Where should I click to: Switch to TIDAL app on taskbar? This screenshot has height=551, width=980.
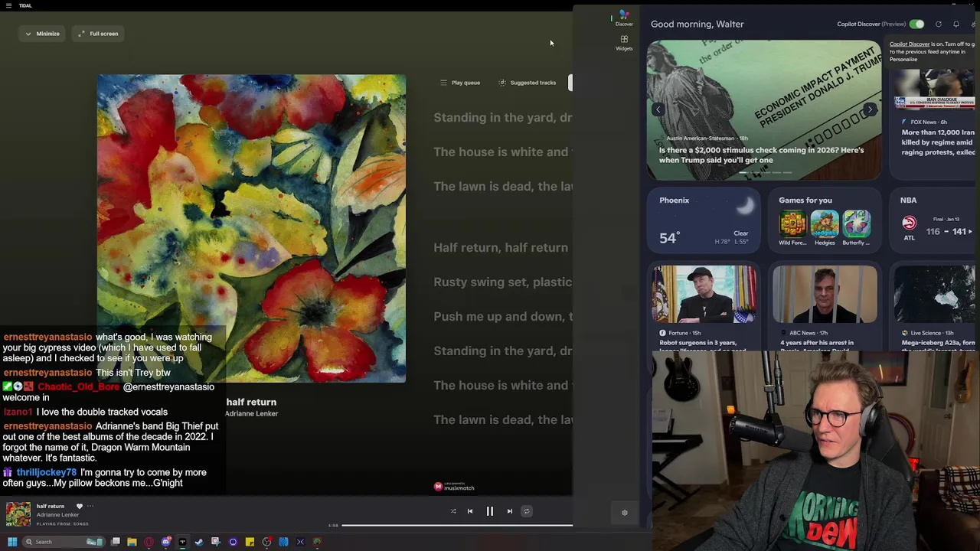click(182, 542)
